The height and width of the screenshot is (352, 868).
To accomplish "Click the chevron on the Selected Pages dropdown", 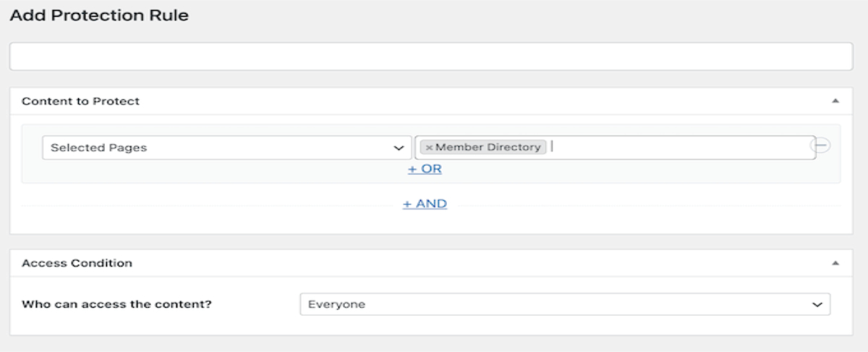I will pyautogui.click(x=398, y=148).
